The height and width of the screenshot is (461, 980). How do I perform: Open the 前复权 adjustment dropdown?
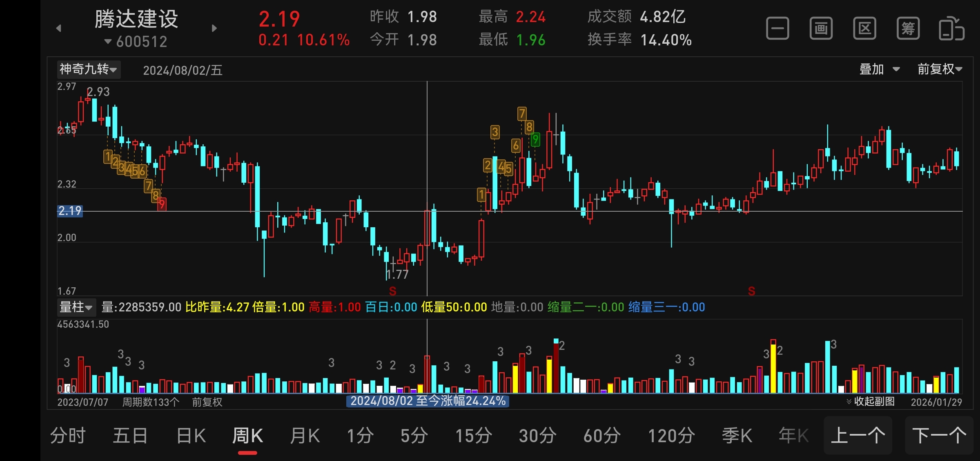[x=940, y=69]
